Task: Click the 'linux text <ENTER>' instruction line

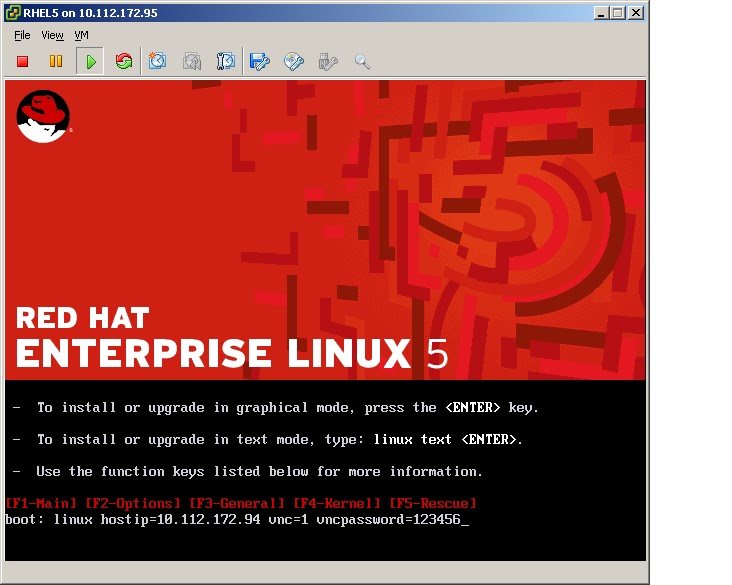Action: coord(267,439)
